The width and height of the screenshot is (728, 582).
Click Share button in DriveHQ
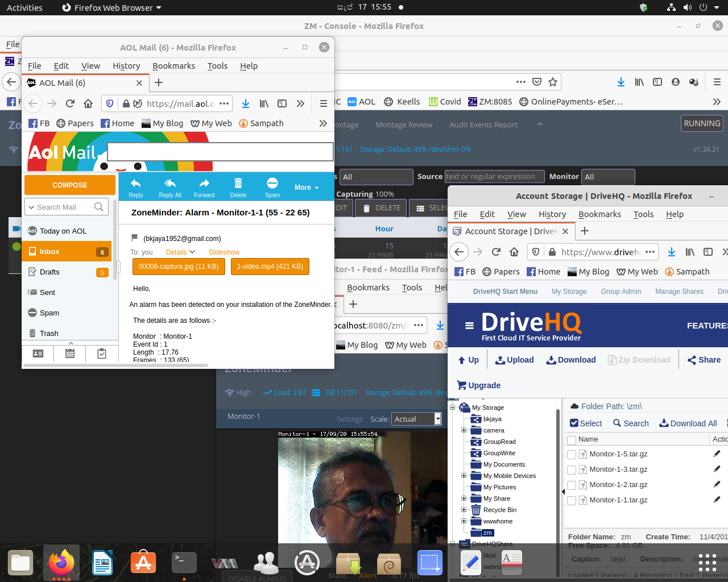coord(704,360)
